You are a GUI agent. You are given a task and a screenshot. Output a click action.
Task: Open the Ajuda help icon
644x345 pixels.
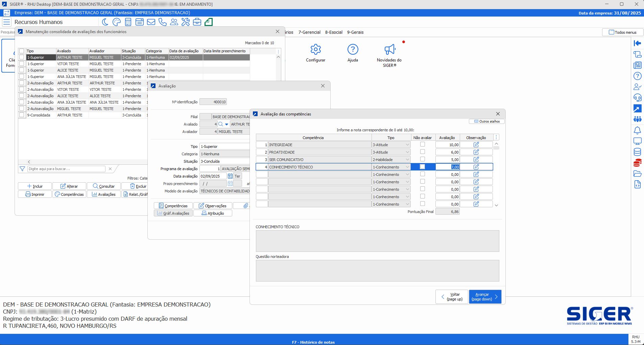click(353, 50)
